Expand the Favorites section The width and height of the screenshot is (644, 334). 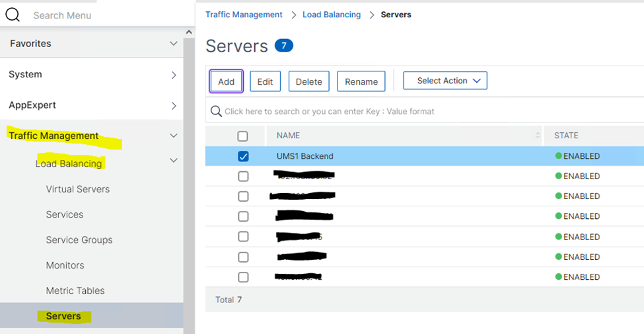pos(173,44)
